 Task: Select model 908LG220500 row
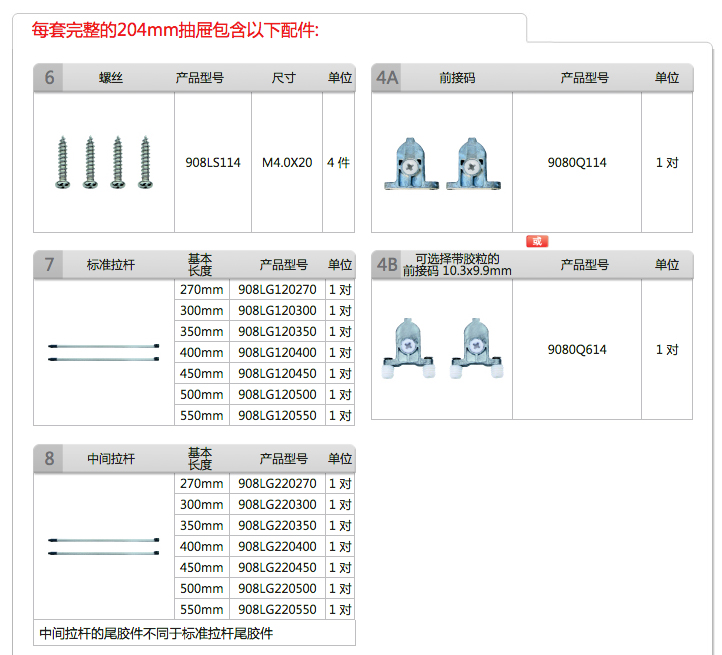(277, 589)
